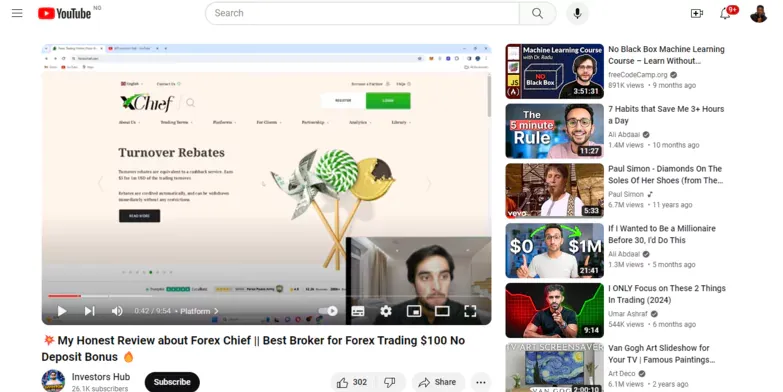Image resolution: width=783 pixels, height=392 pixels.
Task: Click the 0:42 / 9:54 time display
Action: [152, 311]
